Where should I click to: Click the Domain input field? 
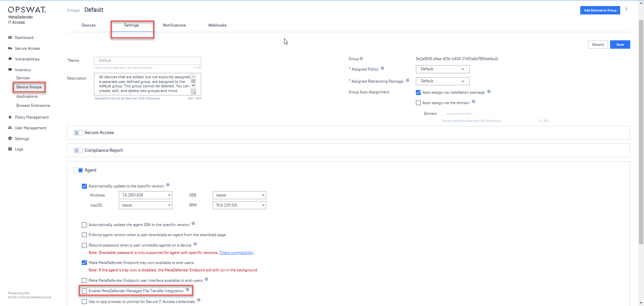click(x=494, y=114)
